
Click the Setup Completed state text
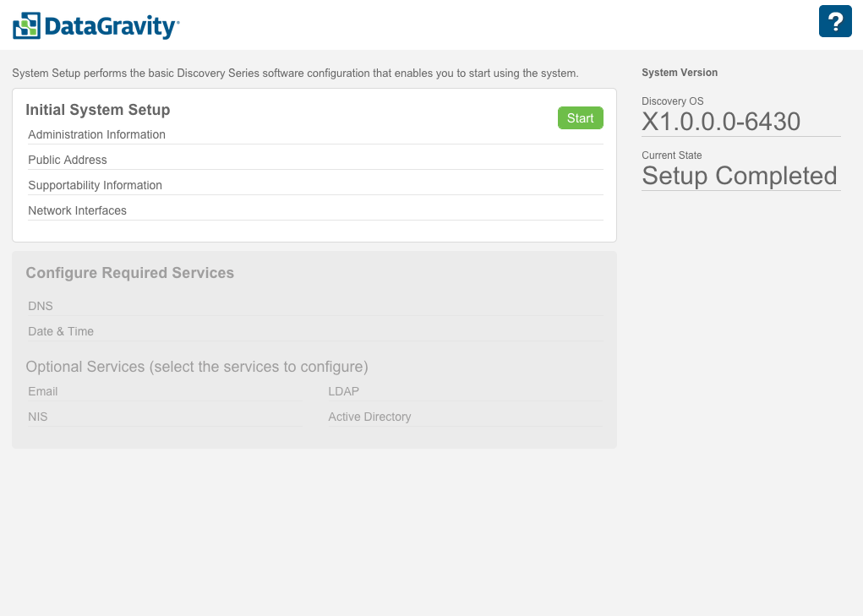click(x=740, y=176)
